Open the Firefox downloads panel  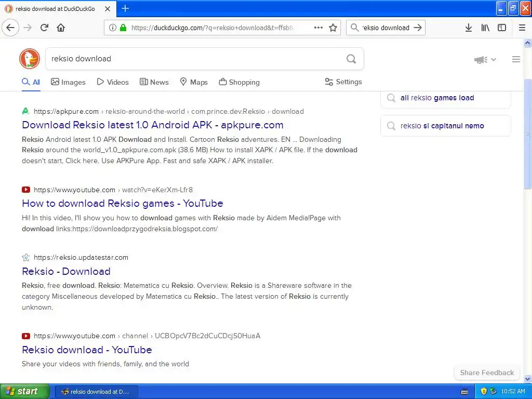(469, 28)
